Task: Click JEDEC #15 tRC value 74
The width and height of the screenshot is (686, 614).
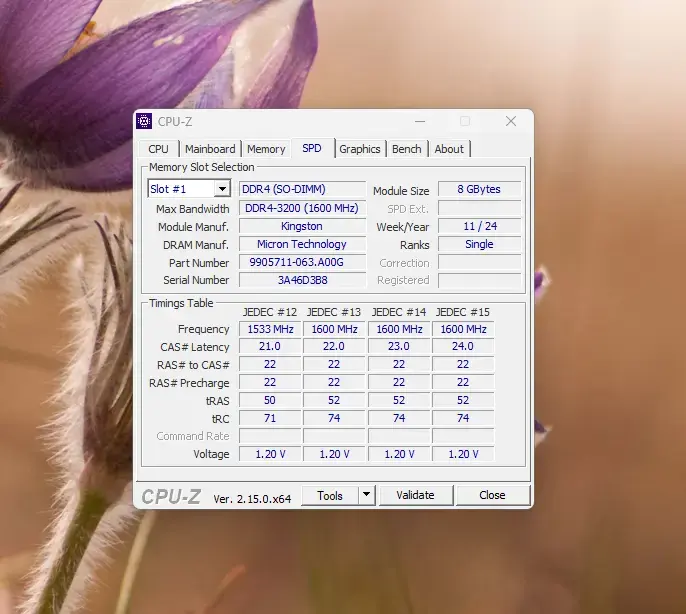Action: click(463, 418)
